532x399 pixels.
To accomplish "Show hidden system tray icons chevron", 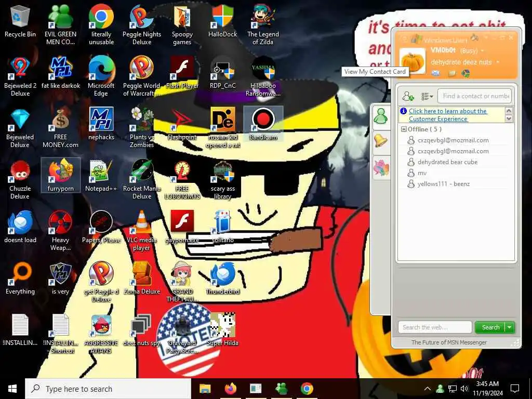I will (x=428, y=389).
